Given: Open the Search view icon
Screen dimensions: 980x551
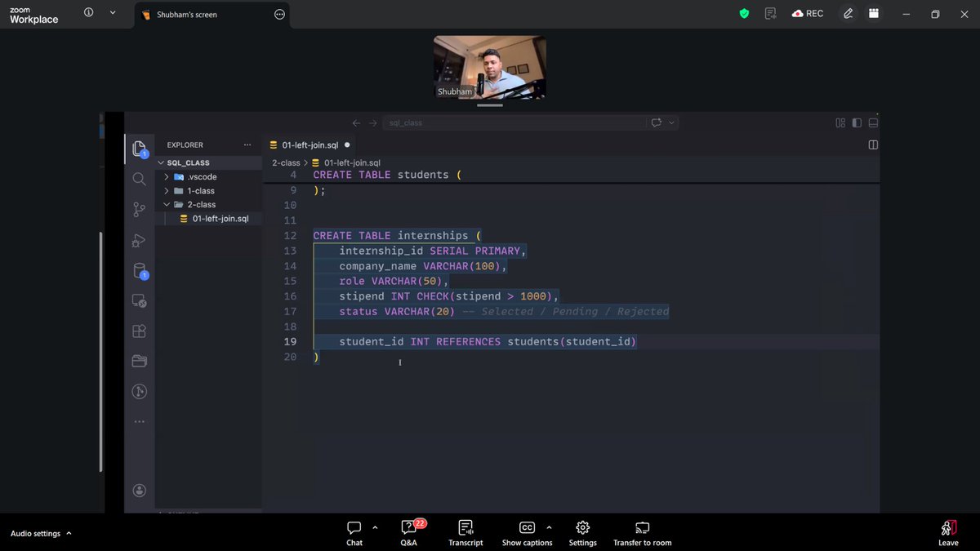Looking at the screenshot, I should click(x=139, y=179).
